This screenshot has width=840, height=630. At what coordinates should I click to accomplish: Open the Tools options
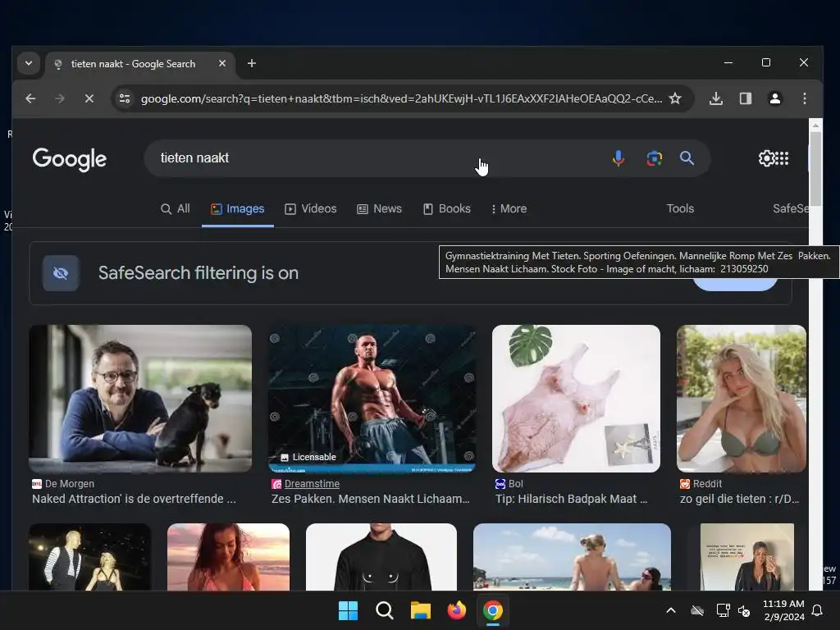680,209
